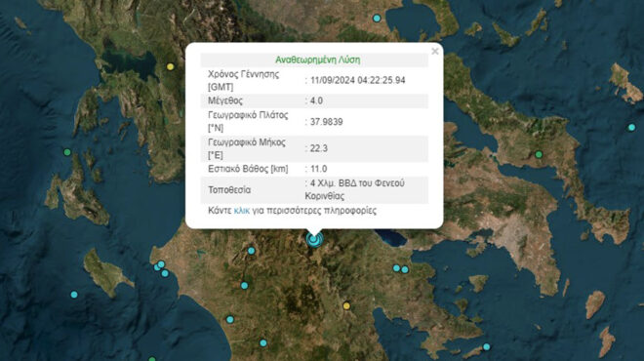The height and width of the screenshot is (361, 644).
Task: Click the cyan marker near Hydra island
Action: tap(486, 346)
